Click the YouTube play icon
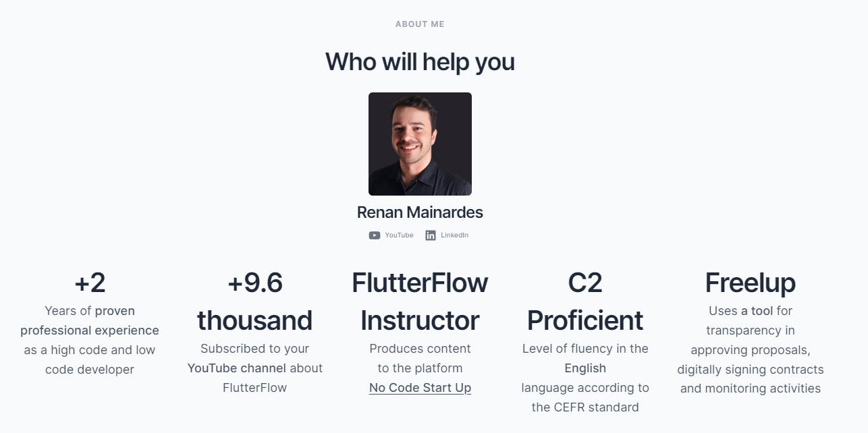This screenshot has height=433, width=868. tap(374, 235)
